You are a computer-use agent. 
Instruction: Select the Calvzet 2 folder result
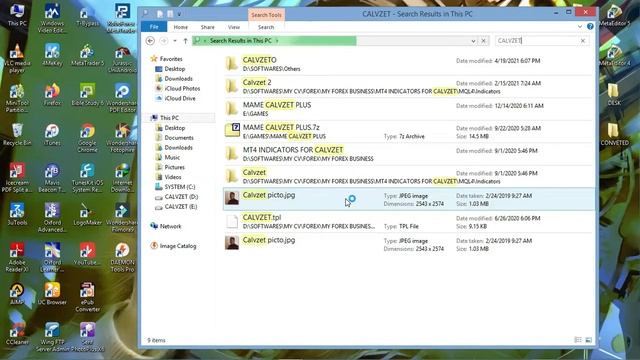click(408, 87)
